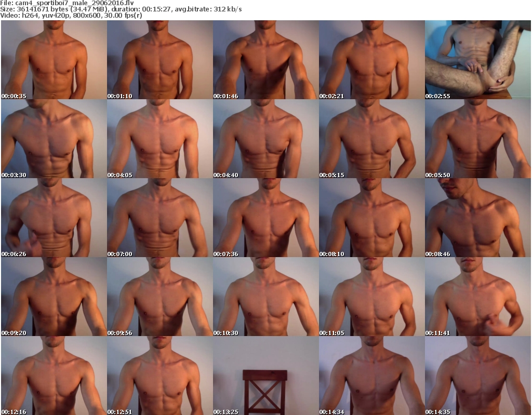Select the file name line cam4_sportiboi7_male_29062016.flv

(67, 3)
